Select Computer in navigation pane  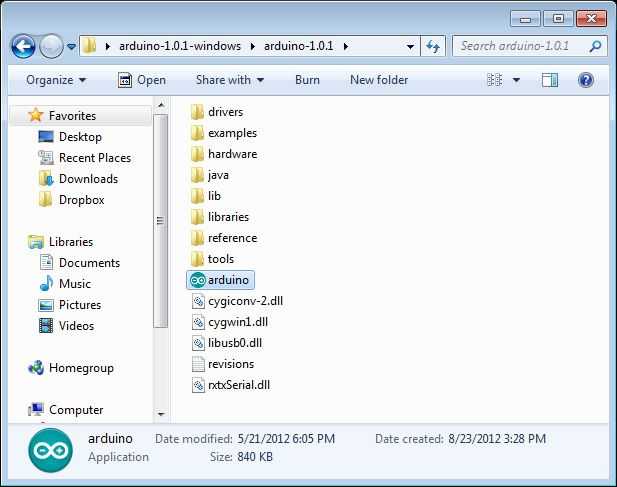(x=76, y=410)
